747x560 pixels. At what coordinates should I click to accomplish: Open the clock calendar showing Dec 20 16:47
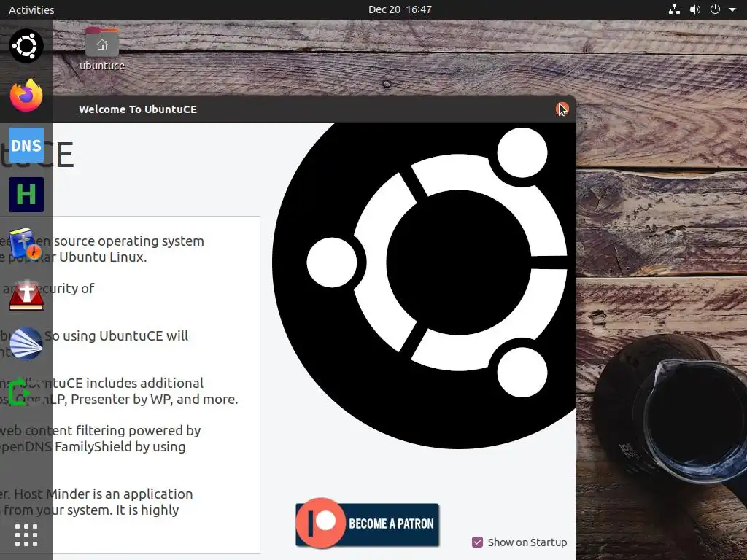click(400, 9)
